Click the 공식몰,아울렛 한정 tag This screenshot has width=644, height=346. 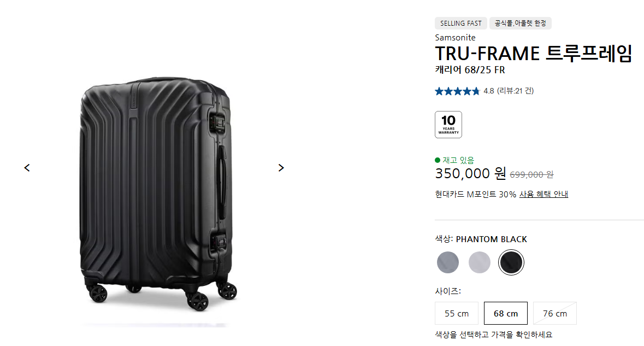point(521,23)
